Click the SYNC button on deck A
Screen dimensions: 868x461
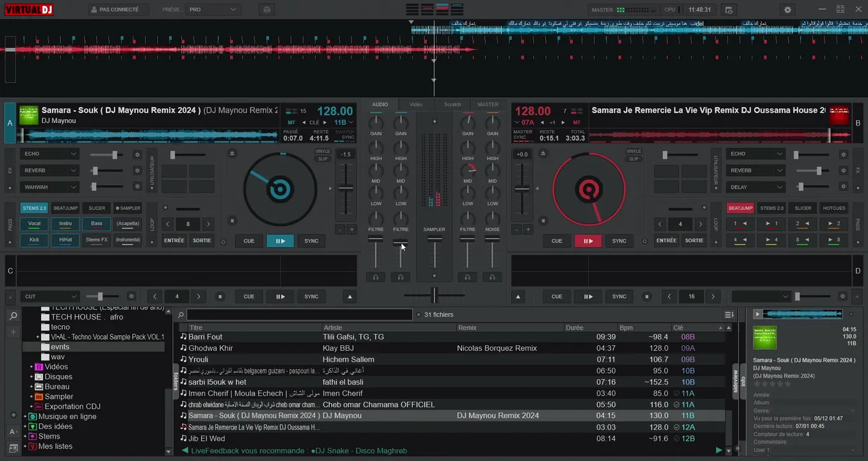point(311,241)
